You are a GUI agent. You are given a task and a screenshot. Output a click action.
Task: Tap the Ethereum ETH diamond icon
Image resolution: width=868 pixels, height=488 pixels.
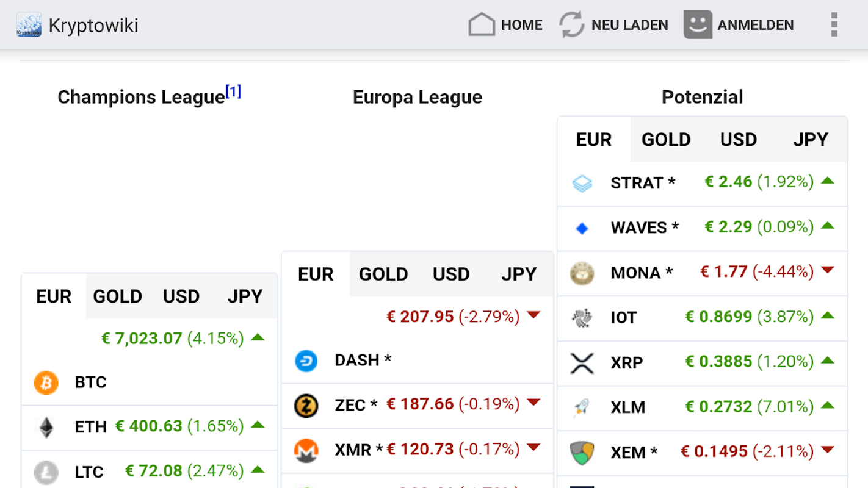(x=46, y=427)
